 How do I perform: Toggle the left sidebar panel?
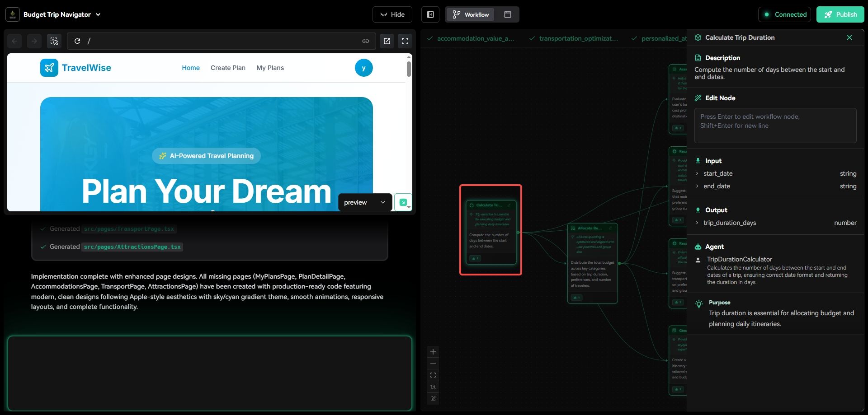tap(430, 14)
